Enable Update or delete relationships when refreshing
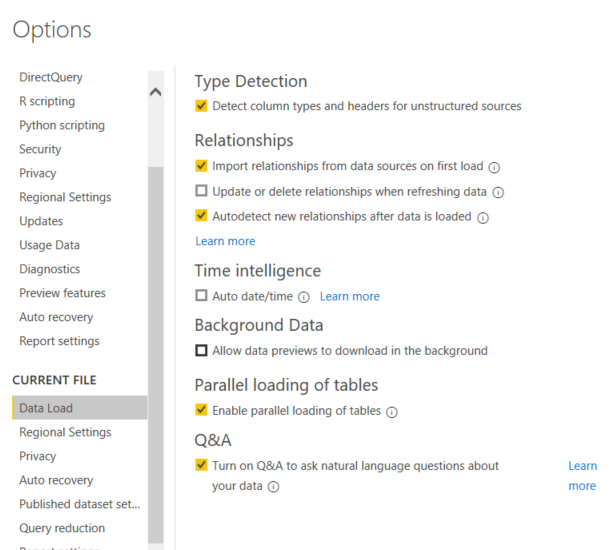The height and width of the screenshot is (550, 609). 201,191
